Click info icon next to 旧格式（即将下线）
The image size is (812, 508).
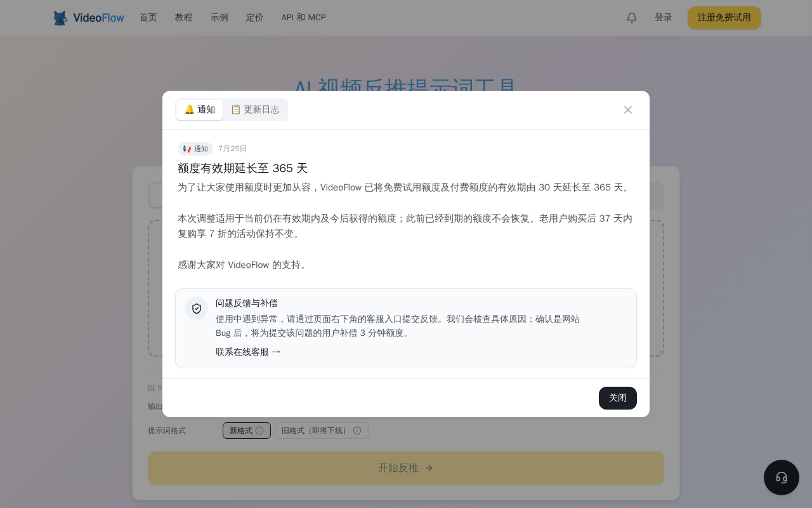coord(357,431)
